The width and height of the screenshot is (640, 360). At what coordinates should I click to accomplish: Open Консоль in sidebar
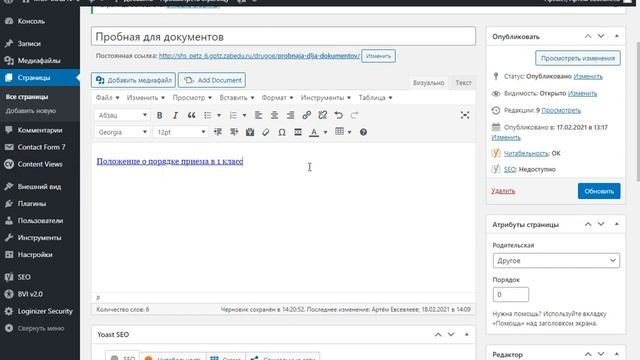pos(40,21)
